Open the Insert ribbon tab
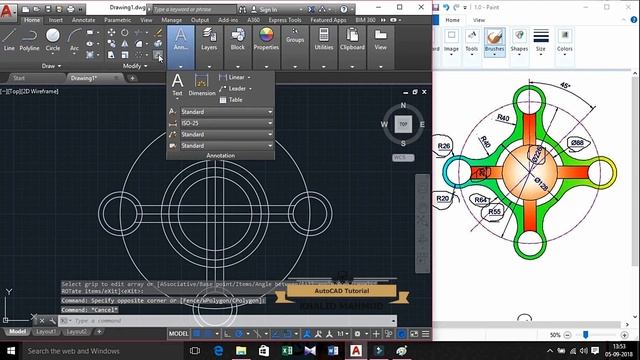 point(56,20)
